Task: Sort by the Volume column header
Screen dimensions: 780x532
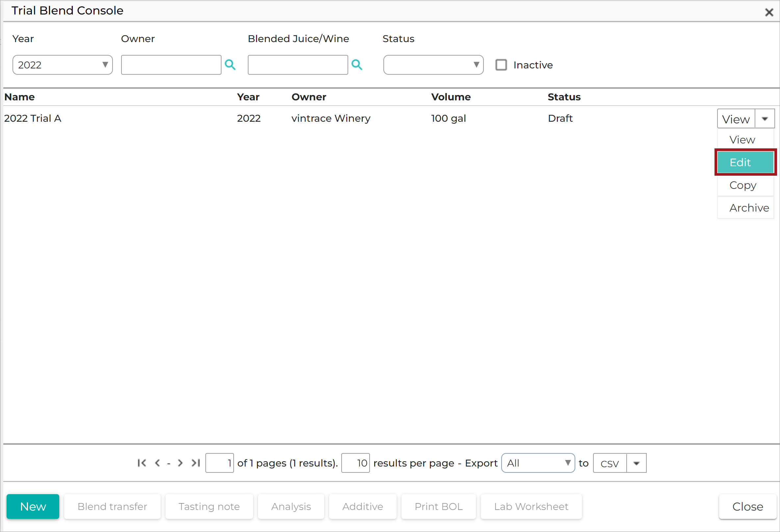Action: (451, 97)
